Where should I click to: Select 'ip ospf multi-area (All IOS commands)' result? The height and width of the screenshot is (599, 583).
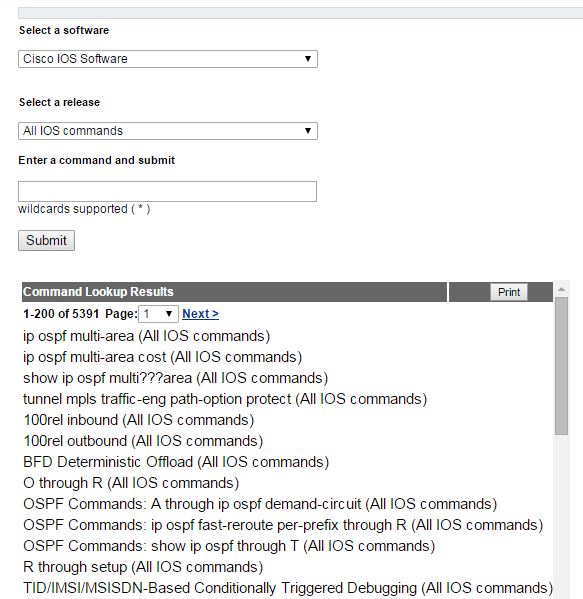147,336
